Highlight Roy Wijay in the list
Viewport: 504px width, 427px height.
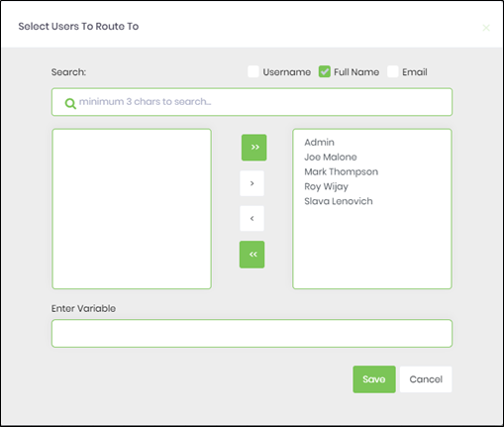(326, 186)
